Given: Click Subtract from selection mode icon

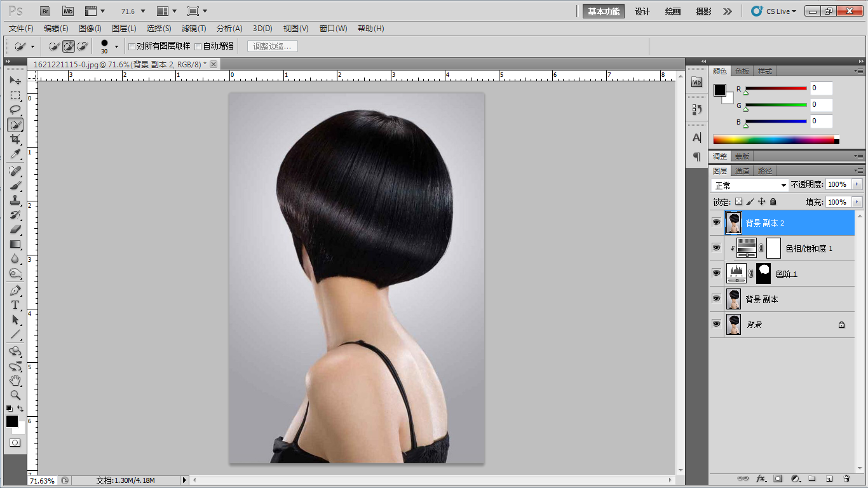Looking at the screenshot, I should [x=82, y=46].
